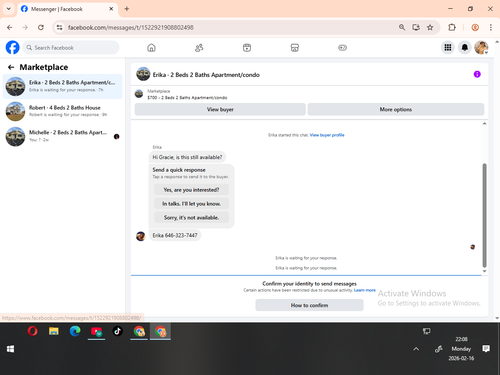Open the View buyer profile link
Screen dimensions: 500x375
(327, 135)
